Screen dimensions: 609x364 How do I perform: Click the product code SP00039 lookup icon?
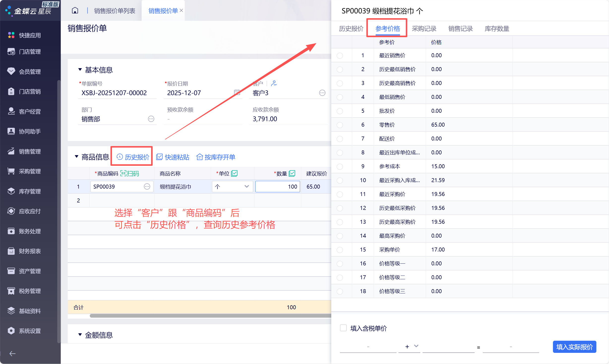tap(147, 187)
